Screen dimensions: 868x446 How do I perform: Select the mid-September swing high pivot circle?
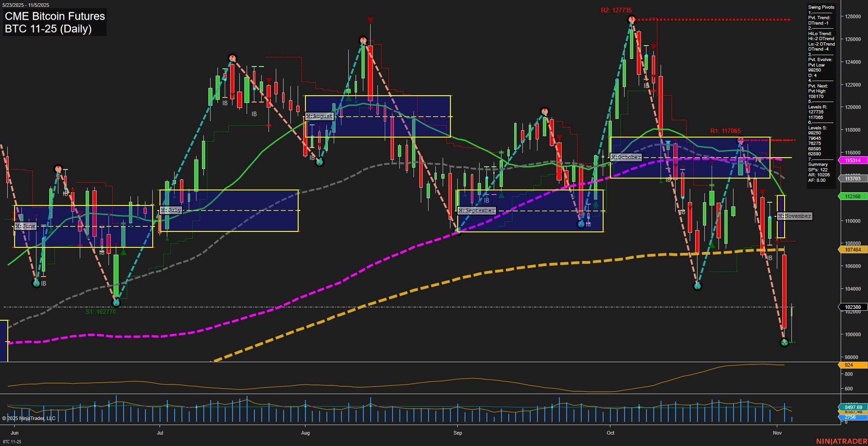point(544,112)
